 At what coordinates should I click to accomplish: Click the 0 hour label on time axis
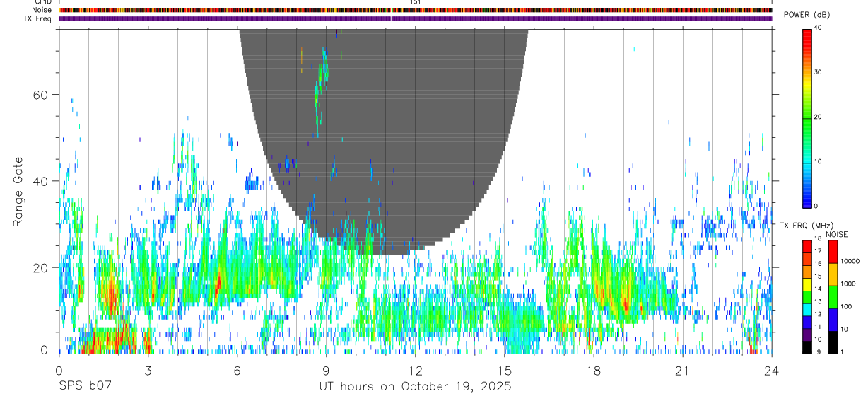click(59, 370)
